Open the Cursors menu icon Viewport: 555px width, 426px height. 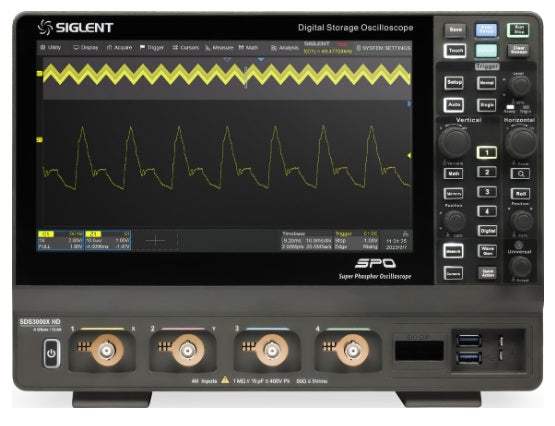click(185, 47)
